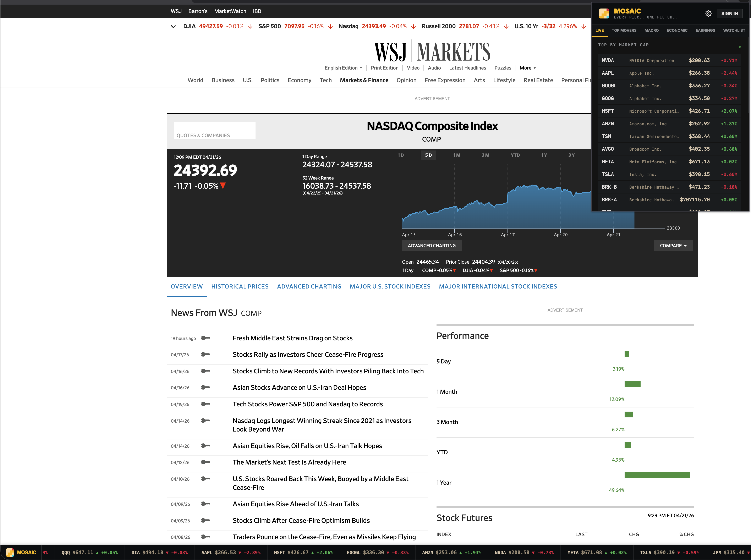
Task: Click the red triangle beside -11.71 -0.05%
Action: [223, 186]
